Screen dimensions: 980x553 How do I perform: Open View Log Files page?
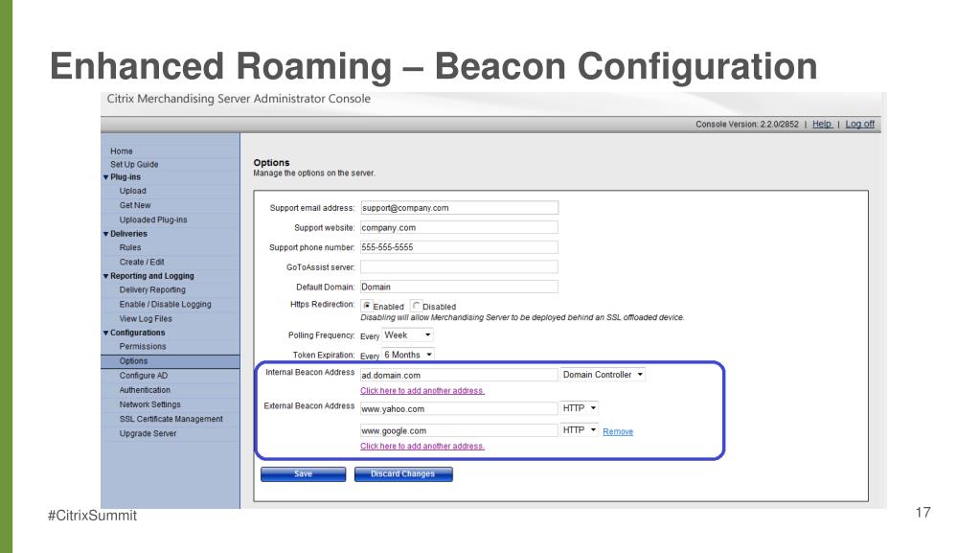[146, 318]
